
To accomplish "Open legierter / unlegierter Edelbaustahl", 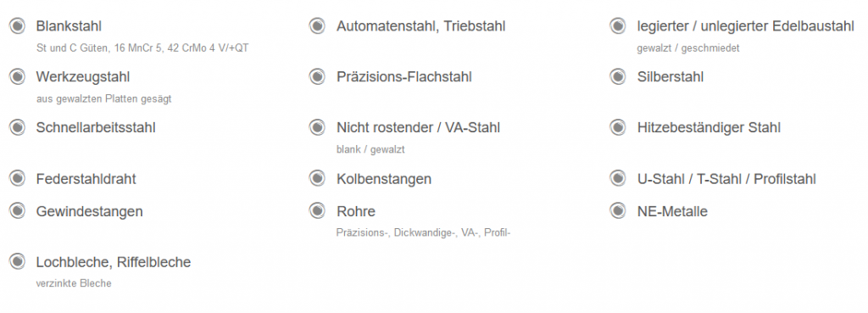I will (746, 26).
